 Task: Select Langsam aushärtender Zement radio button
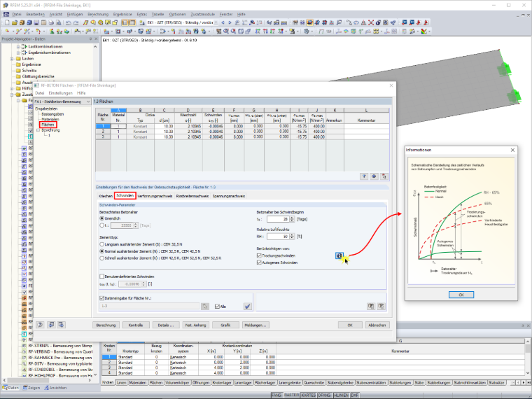(x=101, y=244)
